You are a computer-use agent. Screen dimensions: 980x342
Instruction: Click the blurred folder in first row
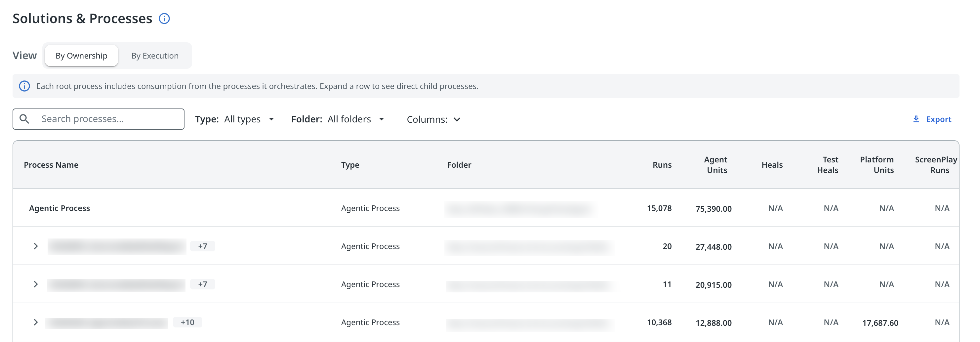(520, 209)
